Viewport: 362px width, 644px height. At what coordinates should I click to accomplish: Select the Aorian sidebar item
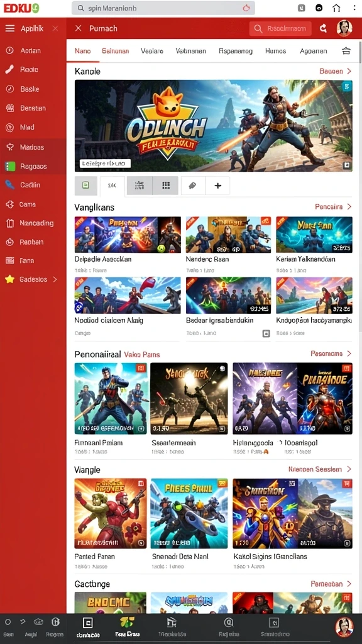tap(30, 50)
